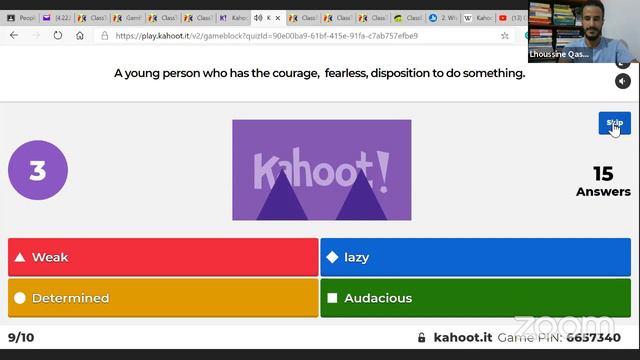
Task: Switch to the People tab
Action: click(x=22, y=18)
